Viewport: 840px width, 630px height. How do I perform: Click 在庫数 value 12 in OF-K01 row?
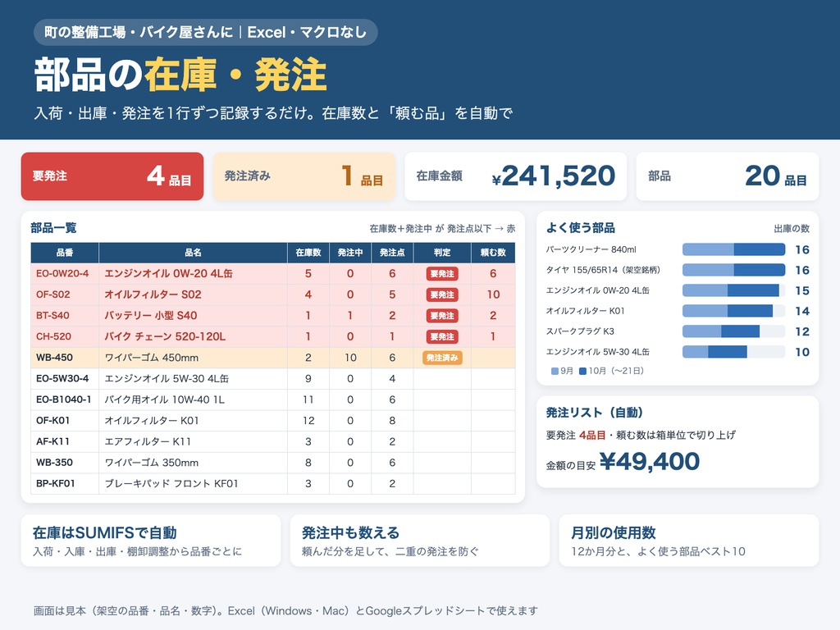308,421
